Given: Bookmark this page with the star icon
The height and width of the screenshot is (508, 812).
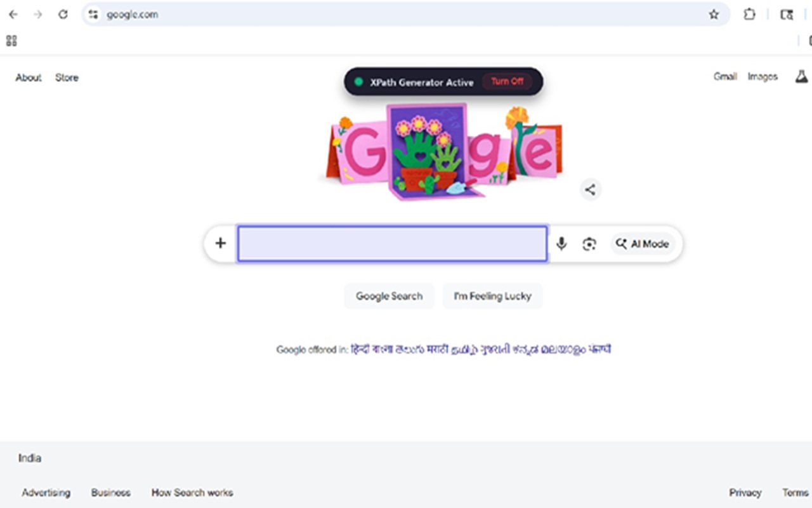Looking at the screenshot, I should tap(714, 15).
